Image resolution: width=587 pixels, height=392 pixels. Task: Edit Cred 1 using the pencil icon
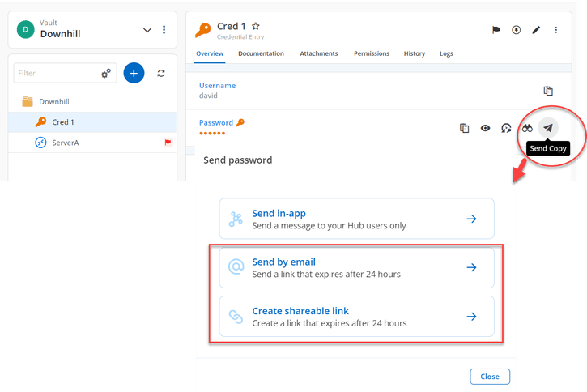pyautogui.click(x=536, y=30)
